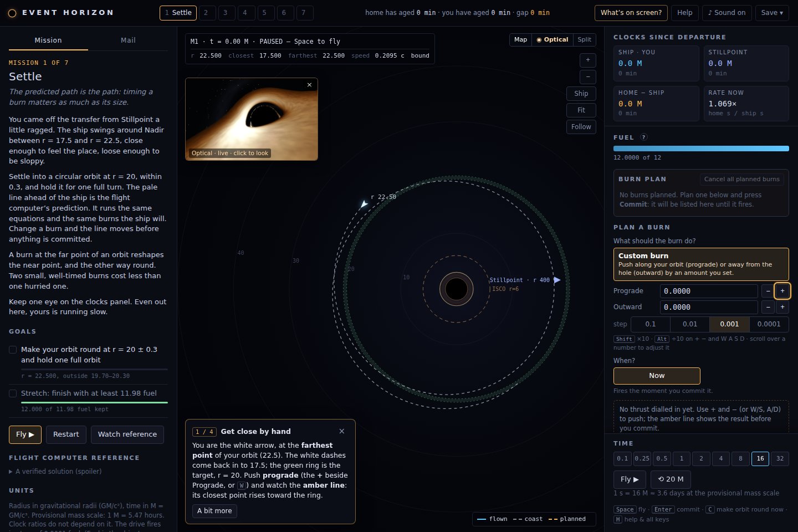Select mission 2 in the top bar
This screenshot has width=798, height=532.
click(206, 13)
